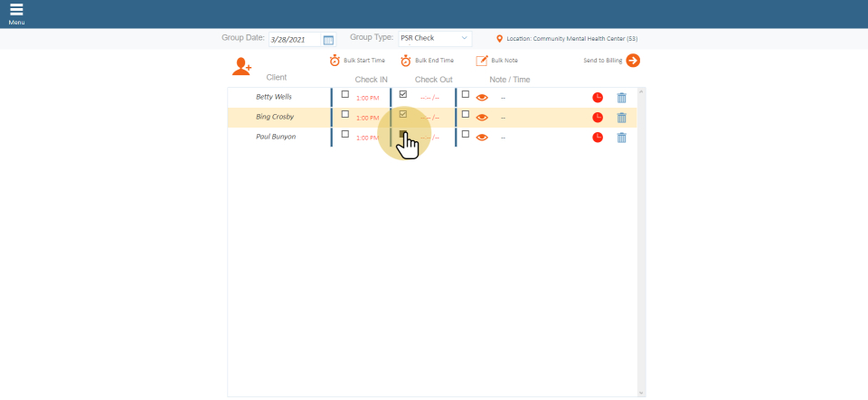Select client Betty Wells
This screenshot has width=868, height=400.
pos(273,97)
